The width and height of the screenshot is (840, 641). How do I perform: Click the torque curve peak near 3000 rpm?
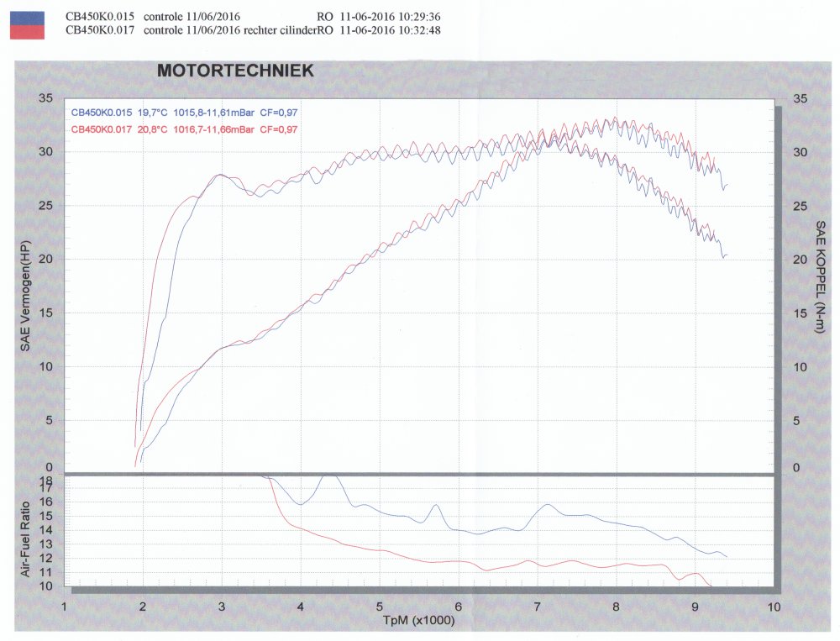(x=220, y=175)
